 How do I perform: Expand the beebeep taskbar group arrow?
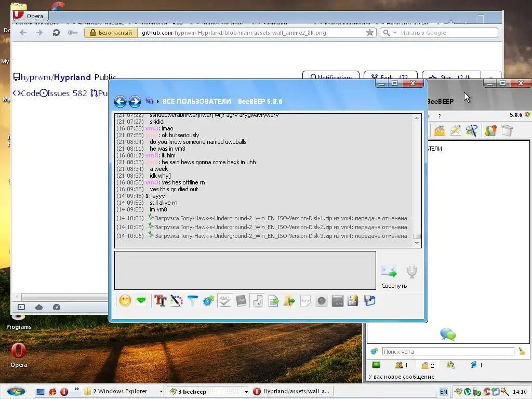[x=246, y=392]
